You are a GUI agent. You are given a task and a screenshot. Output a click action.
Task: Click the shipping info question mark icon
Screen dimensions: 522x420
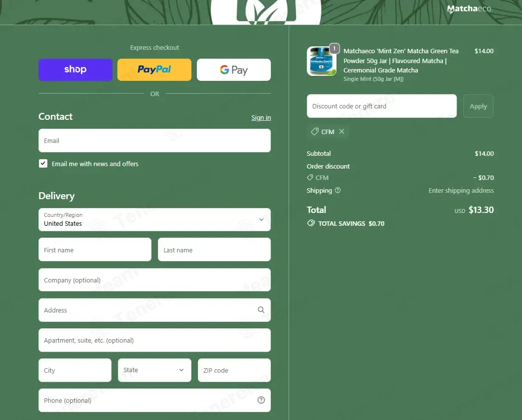(338, 190)
